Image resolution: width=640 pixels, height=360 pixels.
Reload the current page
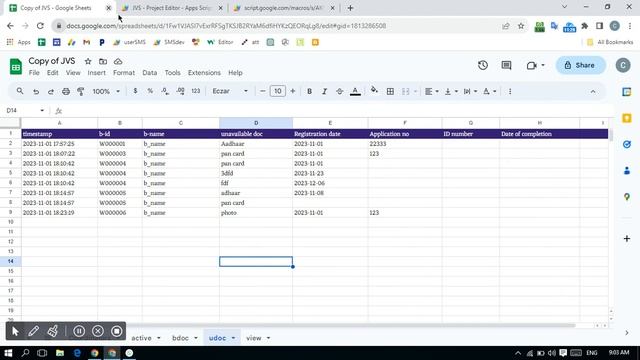pos(40,26)
